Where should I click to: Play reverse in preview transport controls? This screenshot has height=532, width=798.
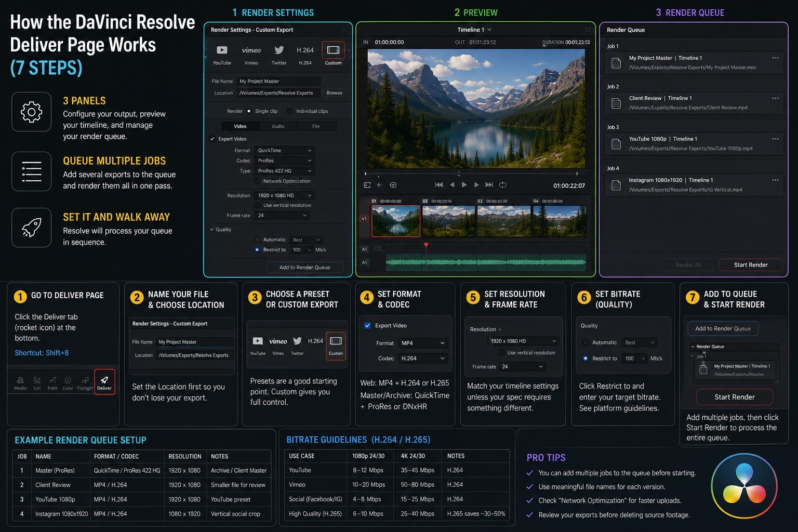click(x=452, y=185)
